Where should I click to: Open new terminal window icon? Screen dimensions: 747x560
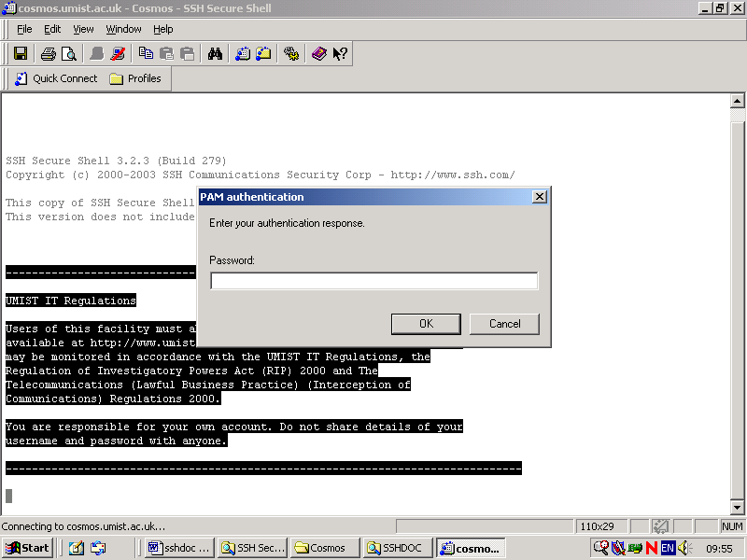pyautogui.click(x=243, y=54)
